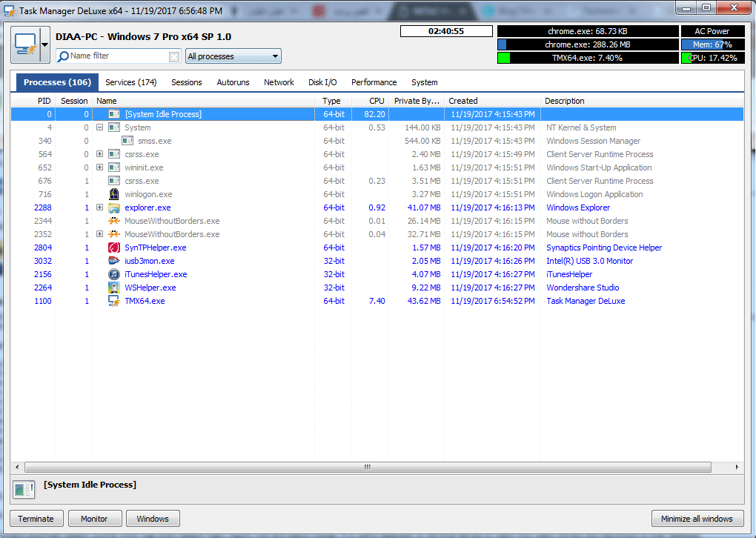Switch to Processes (106) tab
Image resolution: width=756 pixels, height=538 pixels.
pyautogui.click(x=57, y=82)
